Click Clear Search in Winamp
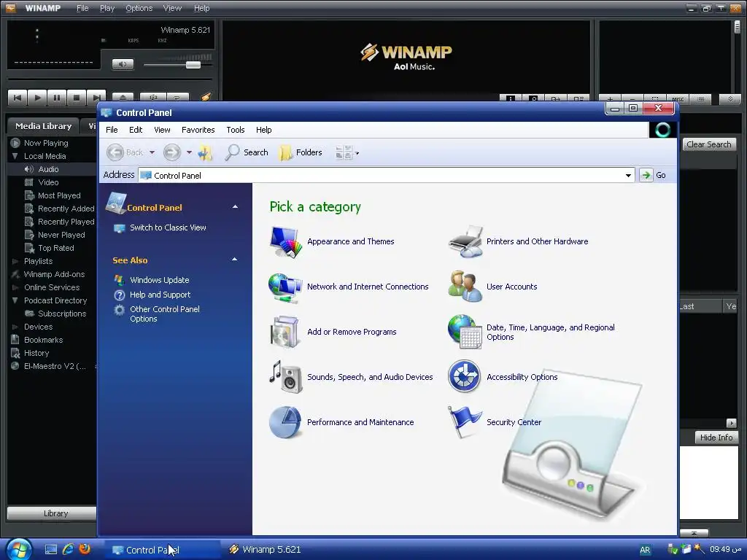747x560 pixels. tap(708, 144)
